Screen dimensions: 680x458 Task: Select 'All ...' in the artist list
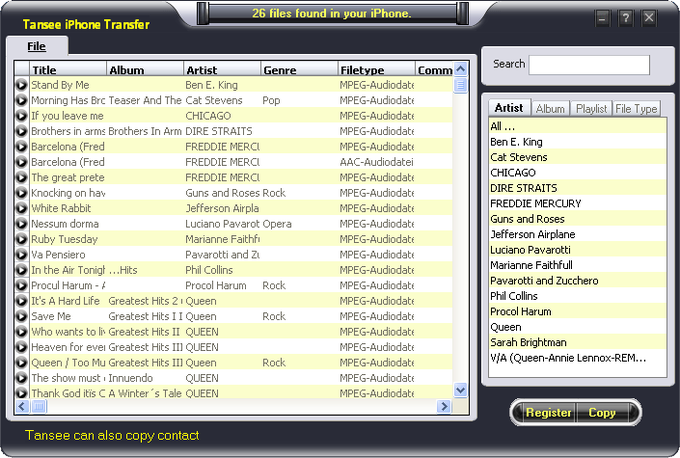pyautogui.click(x=577, y=126)
